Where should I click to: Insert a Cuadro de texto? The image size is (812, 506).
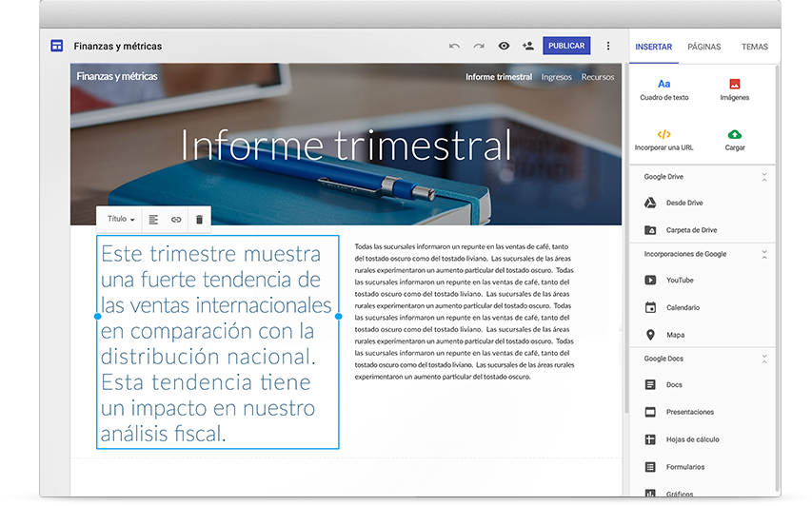point(663,89)
